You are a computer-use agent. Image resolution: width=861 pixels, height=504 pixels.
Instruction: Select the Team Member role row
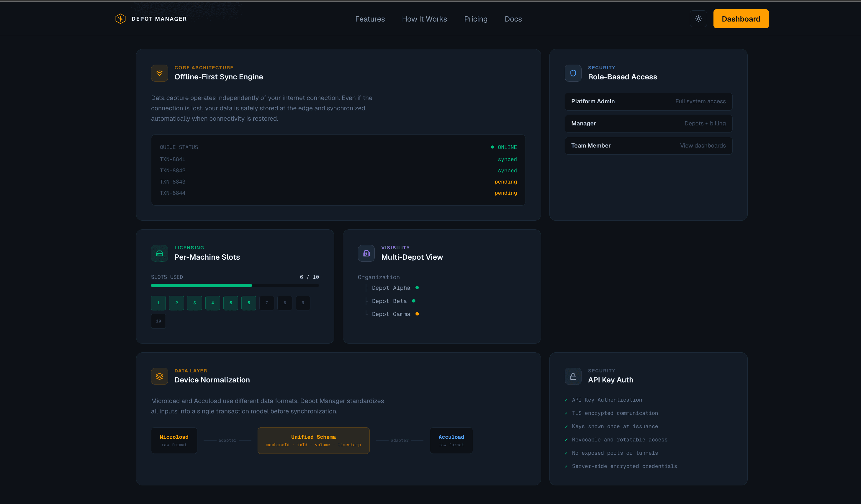[x=648, y=145]
